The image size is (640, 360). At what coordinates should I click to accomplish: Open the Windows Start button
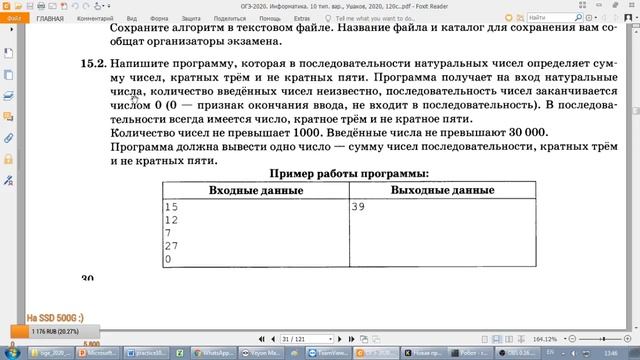(x=12, y=353)
